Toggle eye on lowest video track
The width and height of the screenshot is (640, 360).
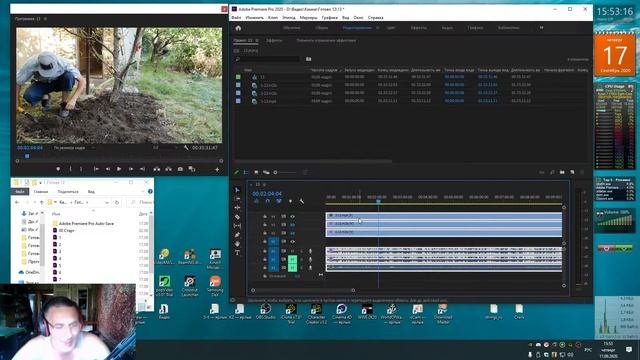(x=292, y=242)
